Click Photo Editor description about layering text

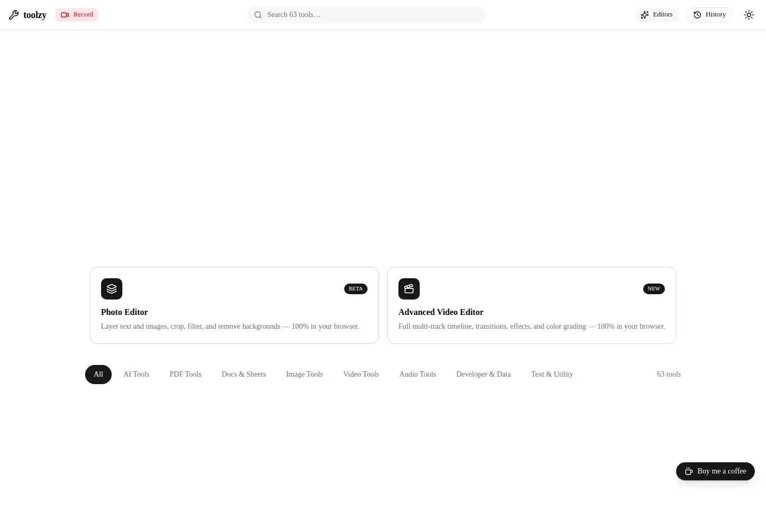(230, 327)
